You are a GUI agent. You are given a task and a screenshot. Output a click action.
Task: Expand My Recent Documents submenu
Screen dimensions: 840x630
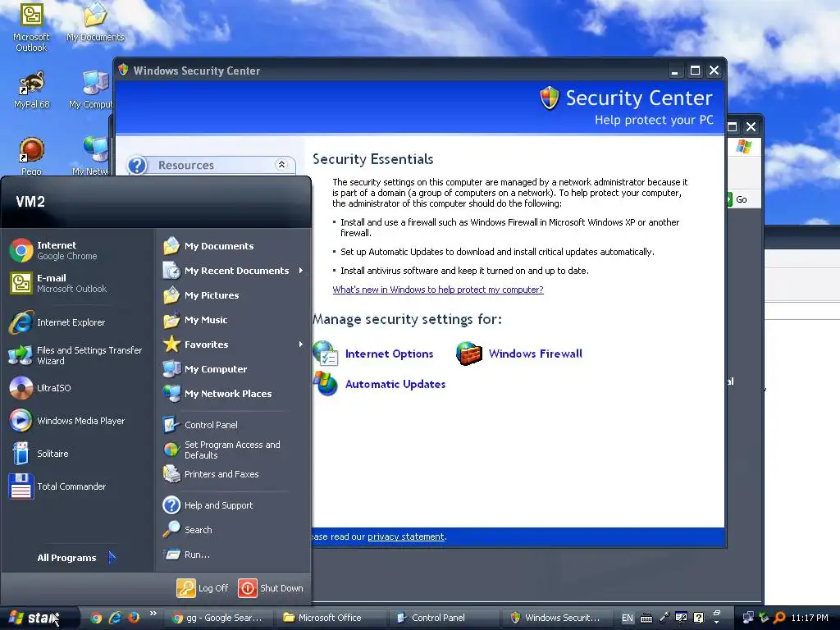233,271
